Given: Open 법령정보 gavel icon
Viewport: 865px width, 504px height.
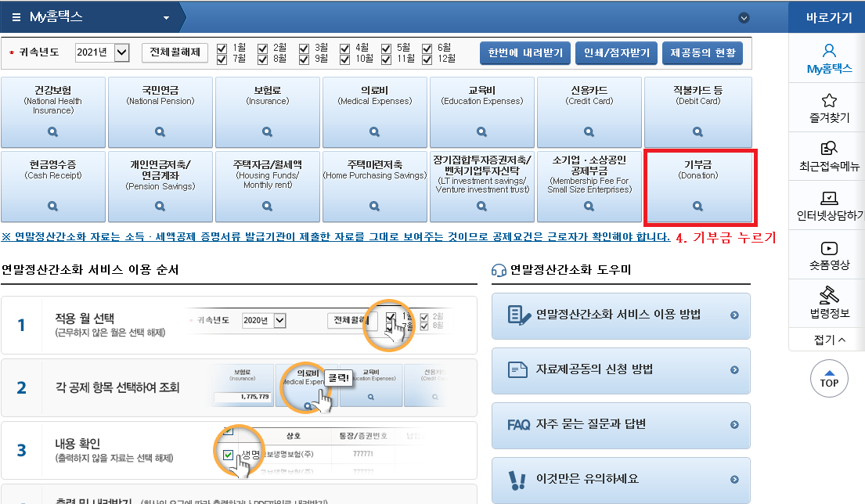Looking at the screenshot, I should coord(829,295).
